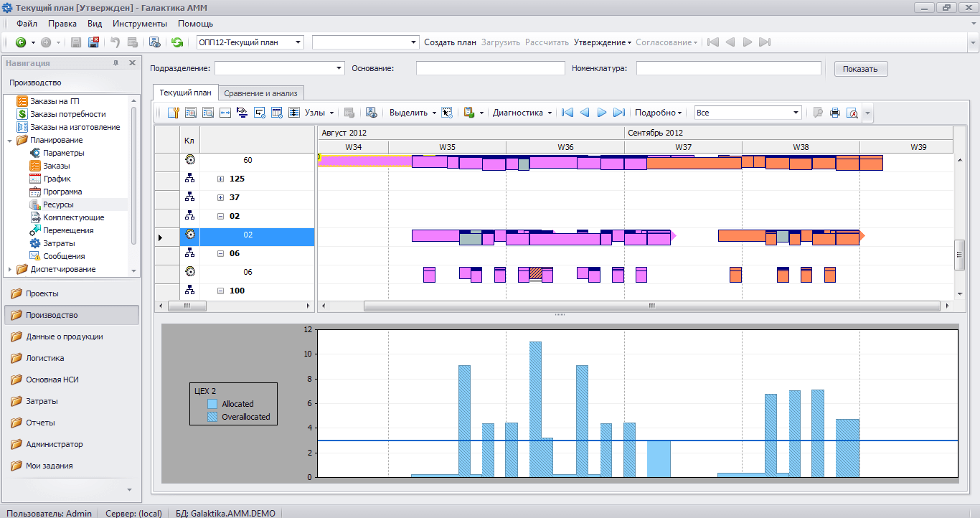This screenshot has height=518, width=980.
Task: Click the preview icon in plan toolbar
Action: pyautogui.click(x=372, y=113)
